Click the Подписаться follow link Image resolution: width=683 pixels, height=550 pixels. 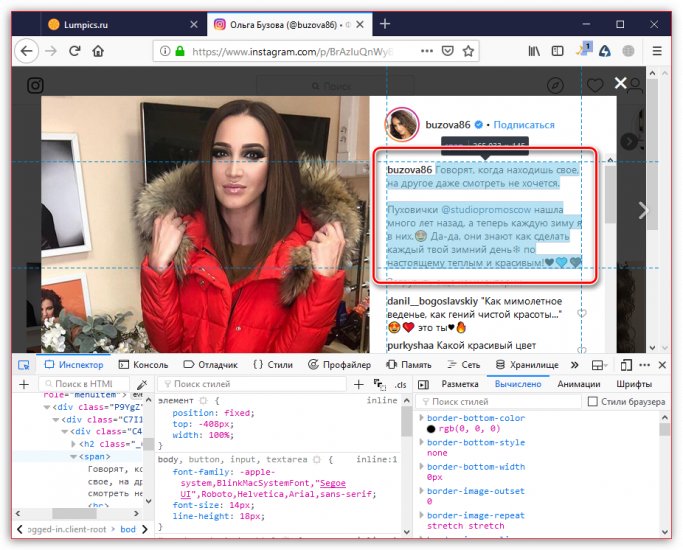pos(523,125)
